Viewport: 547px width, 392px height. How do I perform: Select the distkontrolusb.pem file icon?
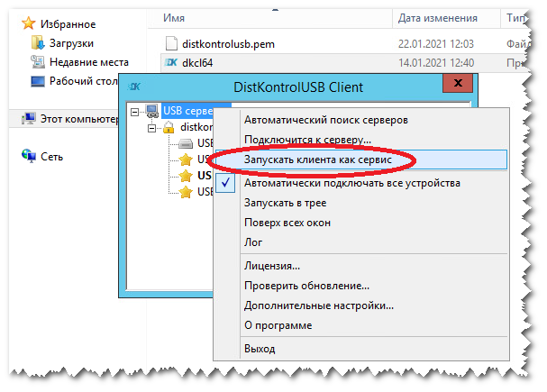coord(171,43)
